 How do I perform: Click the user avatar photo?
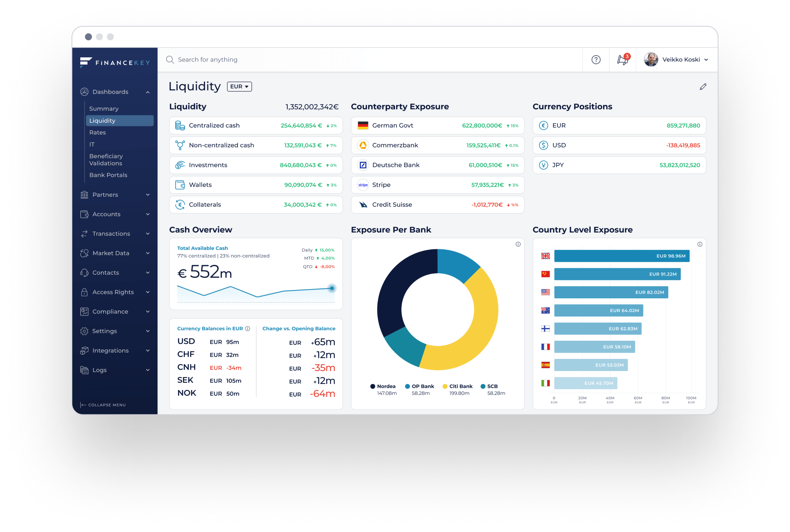pos(651,59)
